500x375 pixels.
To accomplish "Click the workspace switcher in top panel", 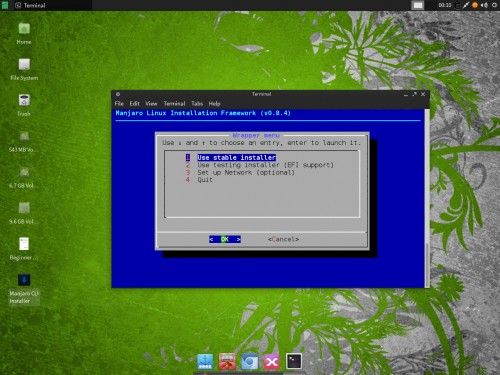I will pyautogui.click(x=418, y=5).
